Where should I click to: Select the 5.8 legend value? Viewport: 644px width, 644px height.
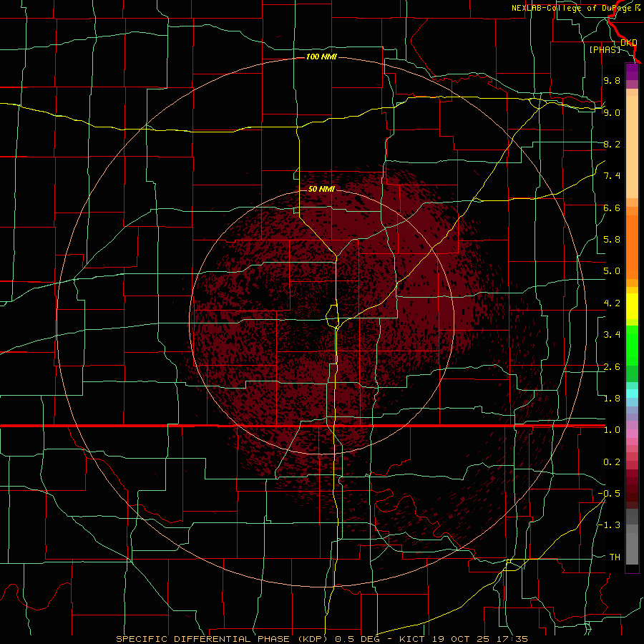coord(612,240)
